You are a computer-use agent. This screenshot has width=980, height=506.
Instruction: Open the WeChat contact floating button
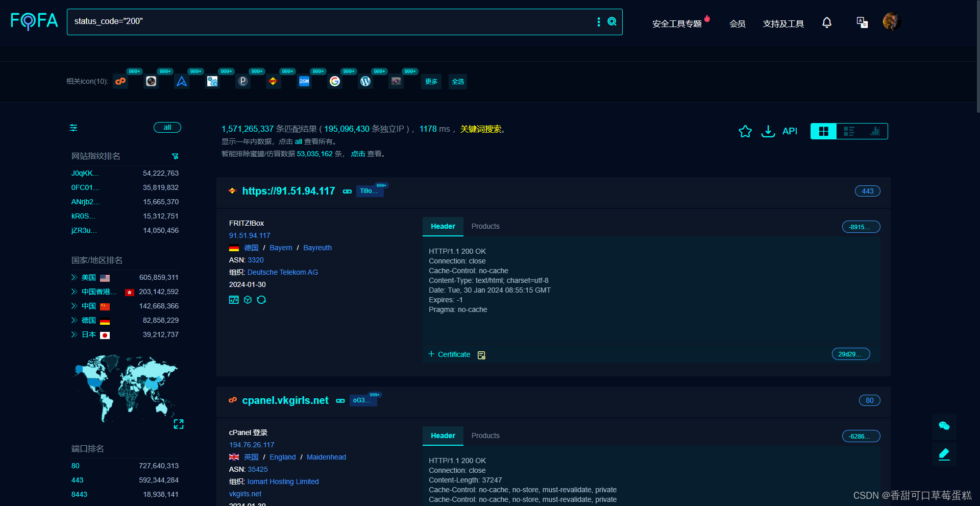pos(944,426)
